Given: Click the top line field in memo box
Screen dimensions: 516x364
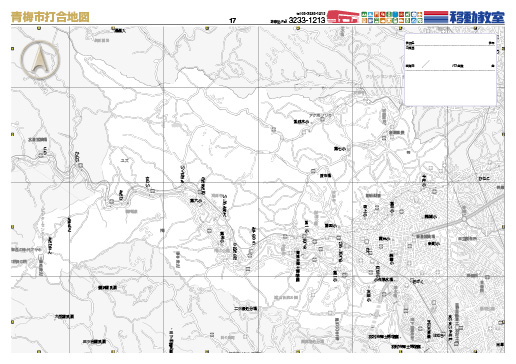Looking at the screenshot, I should click(450, 43).
